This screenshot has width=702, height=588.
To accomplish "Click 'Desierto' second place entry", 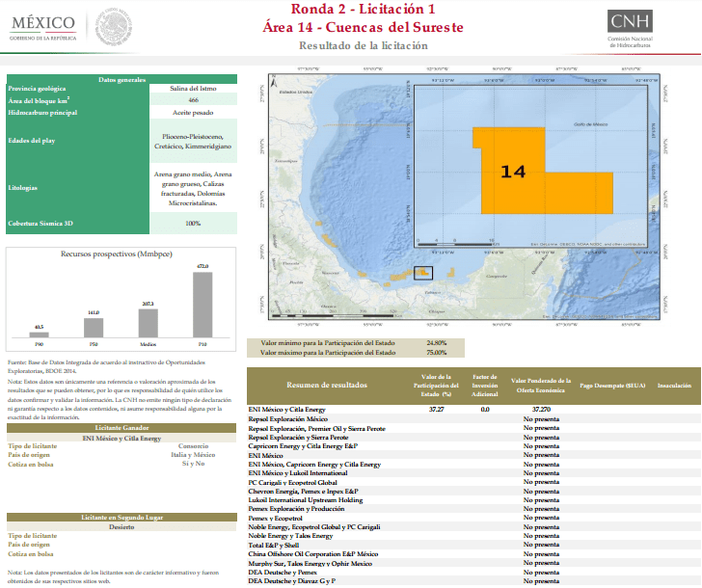I will point(121,526).
